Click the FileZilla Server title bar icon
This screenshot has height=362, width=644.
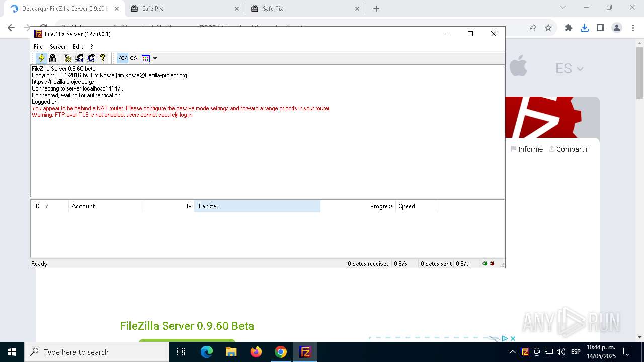pyautogui.click(x=38, y=34)
